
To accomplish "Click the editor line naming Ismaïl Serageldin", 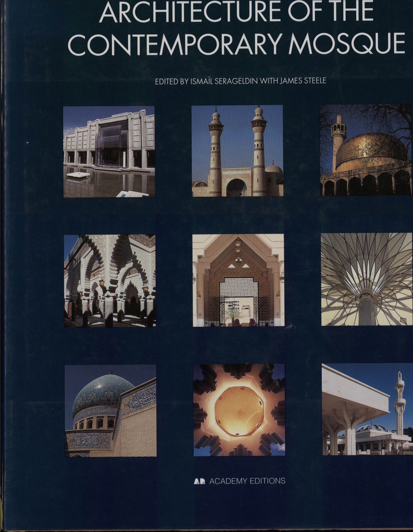I will pos(240,81).
